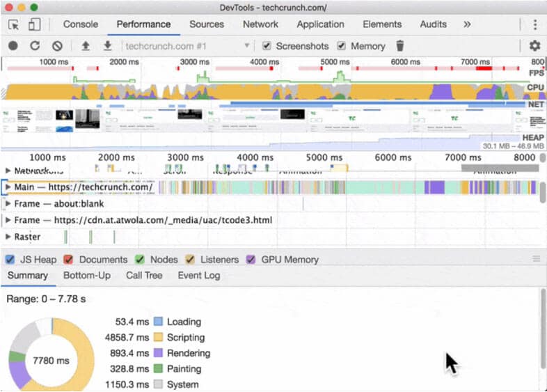Save the profile using the download arrow
The height and width of the screenshot is (392, 547).
(x=108, y=46)
